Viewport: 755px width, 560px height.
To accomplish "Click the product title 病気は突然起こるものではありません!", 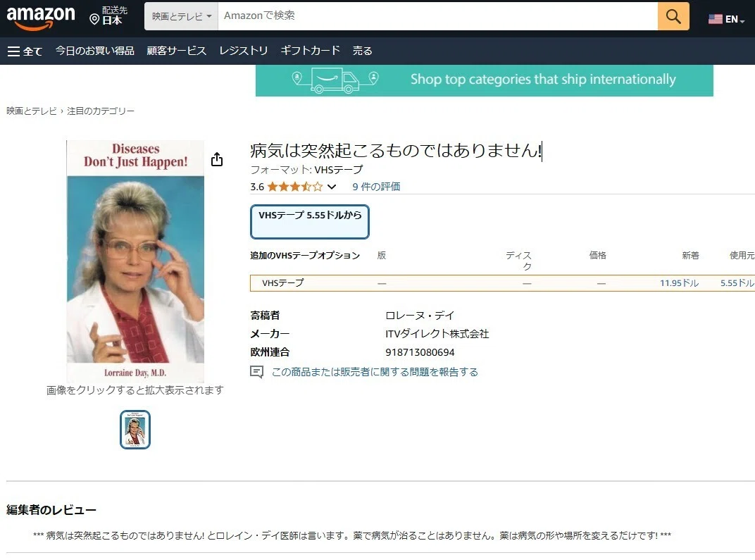I will 396,150.
